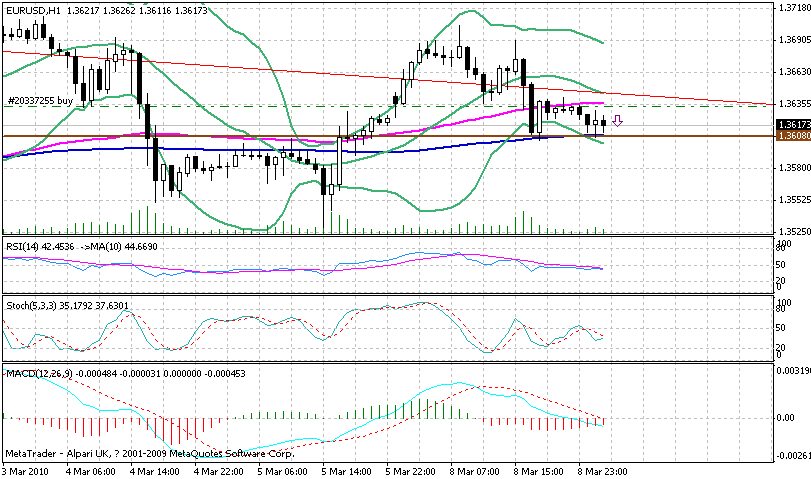Click the 4 Mar 14:00 time label
Viewport: 811px width, 479px height.
click(155, 472)
